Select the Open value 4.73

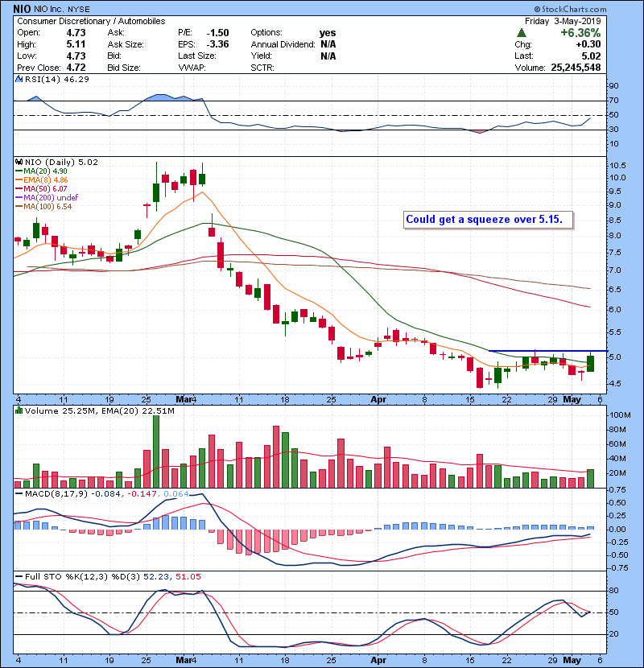76,33
